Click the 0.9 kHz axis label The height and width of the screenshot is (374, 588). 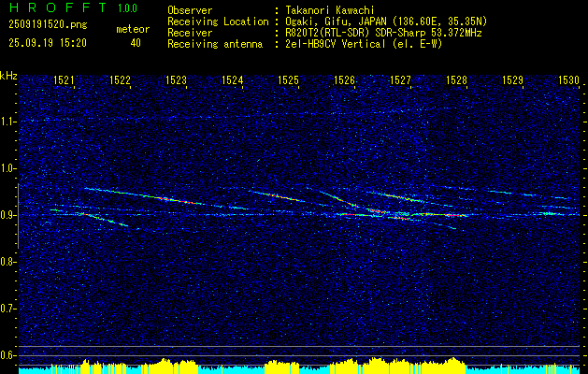pyautogui.click(x=8, y=215)
